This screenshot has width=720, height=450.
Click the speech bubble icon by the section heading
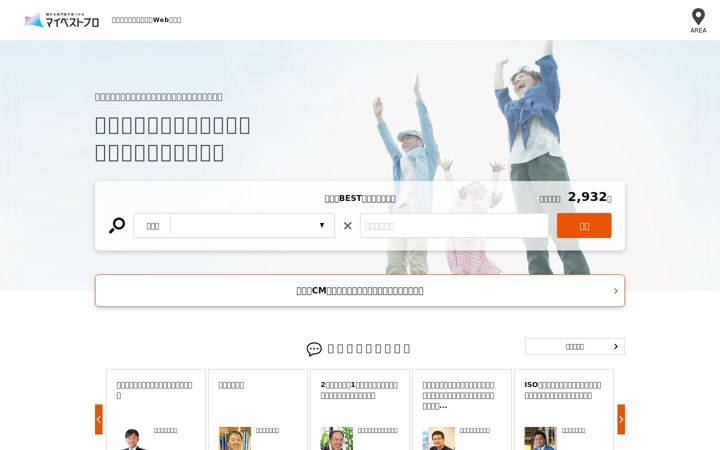pyautogui.click(x=314, y=349)
